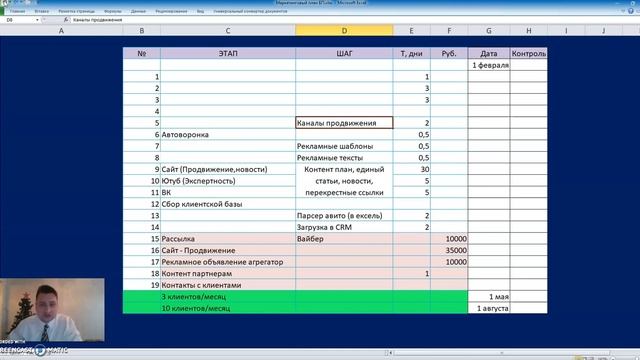The image size is (640, 360).
Task: Select column F header
Action: coord(449,31)
